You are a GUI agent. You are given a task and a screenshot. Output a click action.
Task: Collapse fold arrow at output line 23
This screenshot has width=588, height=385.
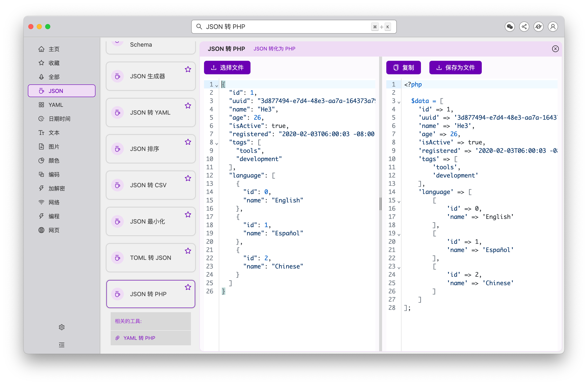399,267
